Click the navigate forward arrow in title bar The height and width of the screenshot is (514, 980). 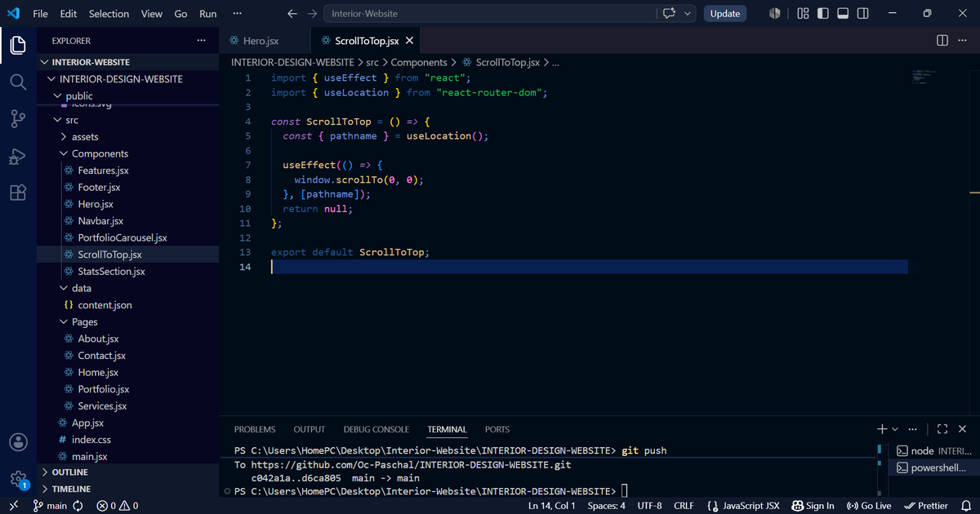click(x=312, y=14)
